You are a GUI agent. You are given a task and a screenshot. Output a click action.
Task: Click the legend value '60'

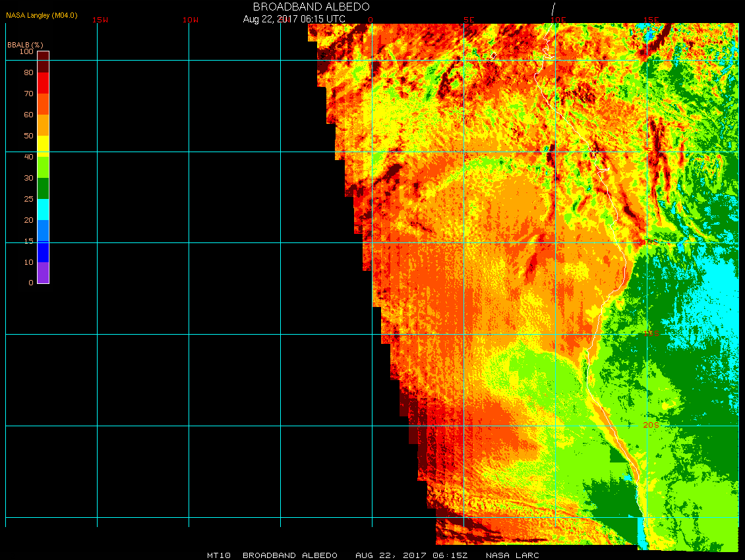click(x=29, y=115)
